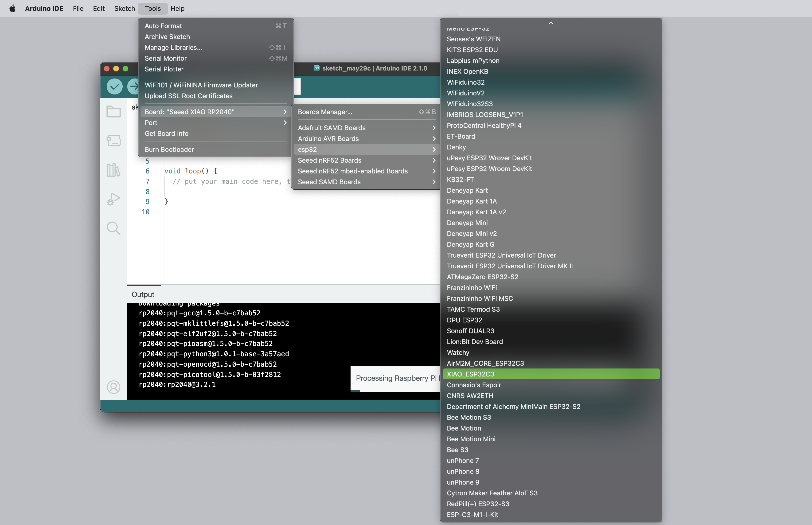Select TAMC Termod S3 board
812x525 pixels.
pyautogui.click(x=551, y=309)
